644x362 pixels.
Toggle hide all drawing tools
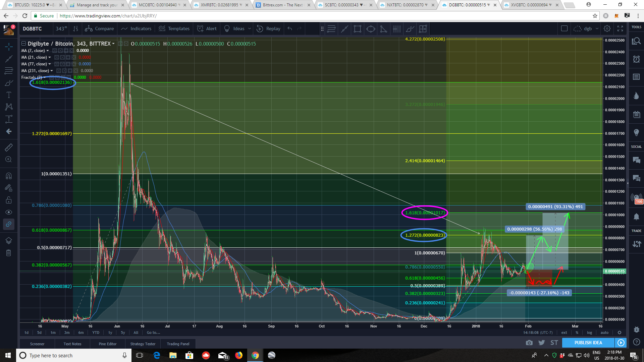(9, 212)
